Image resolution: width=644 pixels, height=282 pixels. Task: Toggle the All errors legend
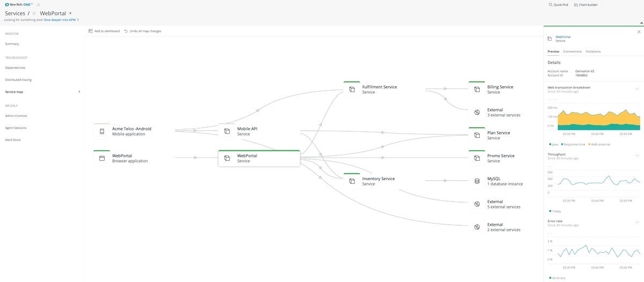point(557,278)
